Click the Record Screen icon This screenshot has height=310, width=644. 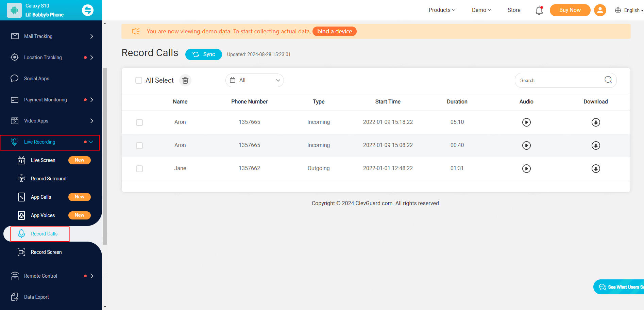click(21, 252)
